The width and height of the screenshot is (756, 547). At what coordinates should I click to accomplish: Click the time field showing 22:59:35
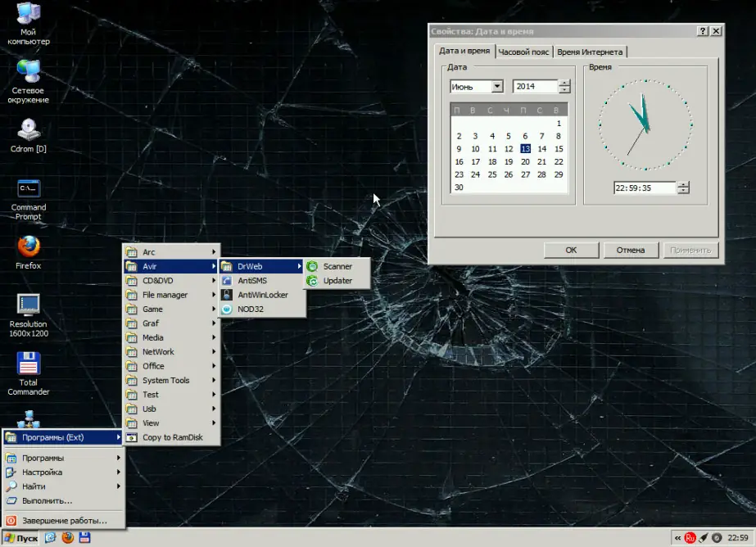pyautogui.click(x=645, y=188)
